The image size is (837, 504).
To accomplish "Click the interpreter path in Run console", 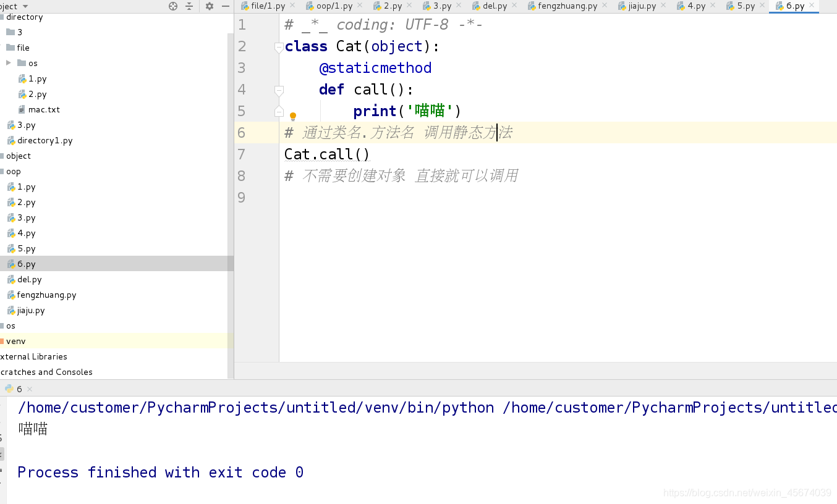I will pyautogui.click(x=256, y=408).
